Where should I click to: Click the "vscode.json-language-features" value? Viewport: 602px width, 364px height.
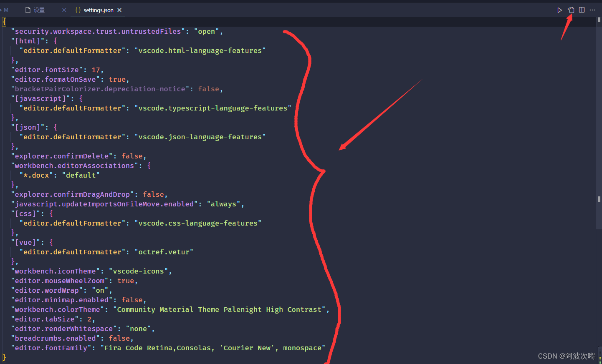200,137
